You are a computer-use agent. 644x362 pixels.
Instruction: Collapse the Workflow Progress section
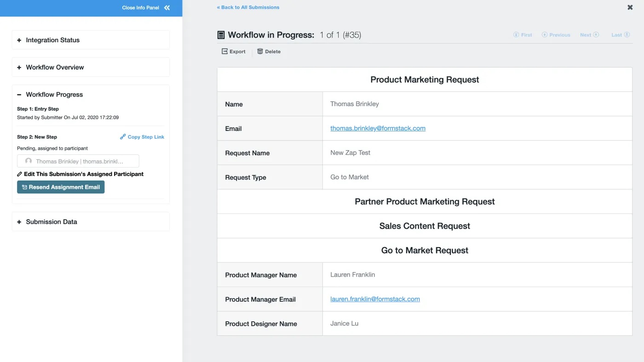19,95
